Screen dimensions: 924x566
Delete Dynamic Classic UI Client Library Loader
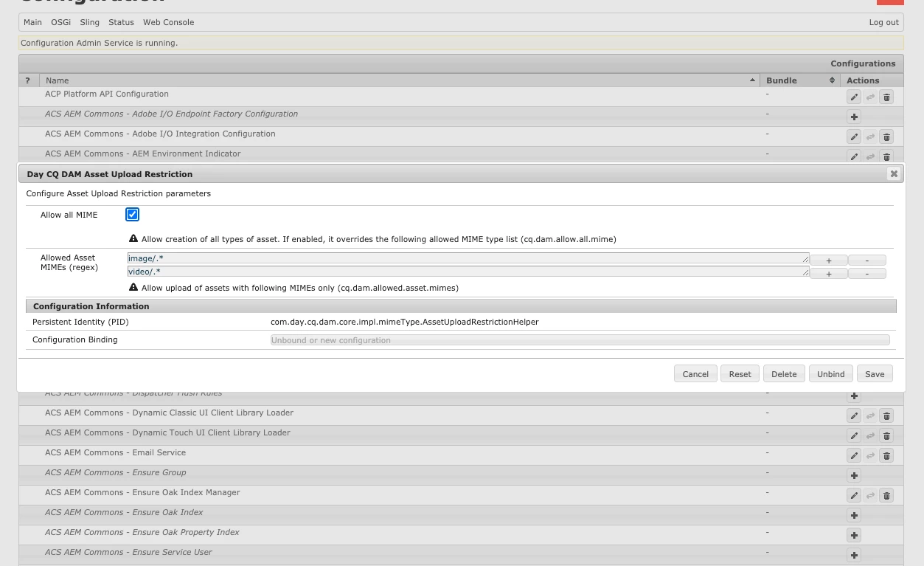click(887, 415)
